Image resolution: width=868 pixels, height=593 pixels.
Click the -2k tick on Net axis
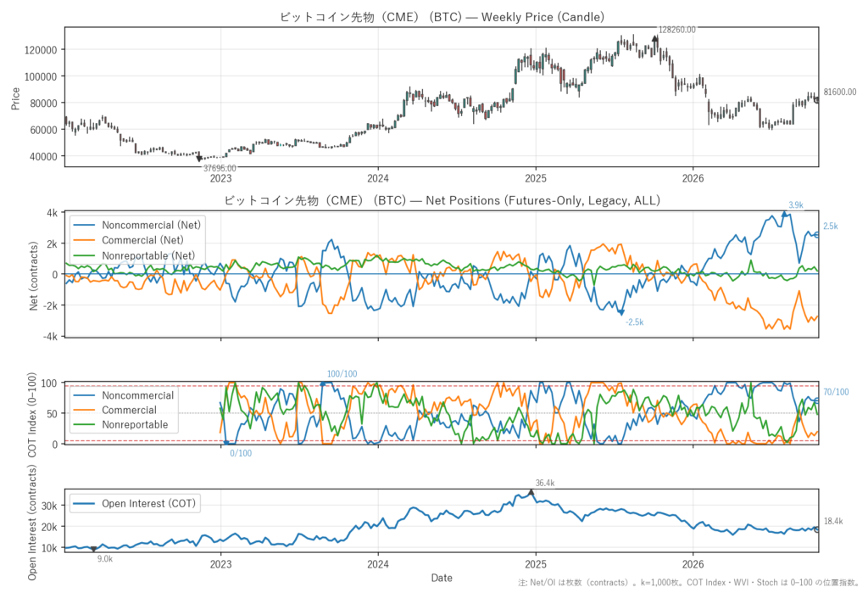pyautogui.click(x=50, y=305)
